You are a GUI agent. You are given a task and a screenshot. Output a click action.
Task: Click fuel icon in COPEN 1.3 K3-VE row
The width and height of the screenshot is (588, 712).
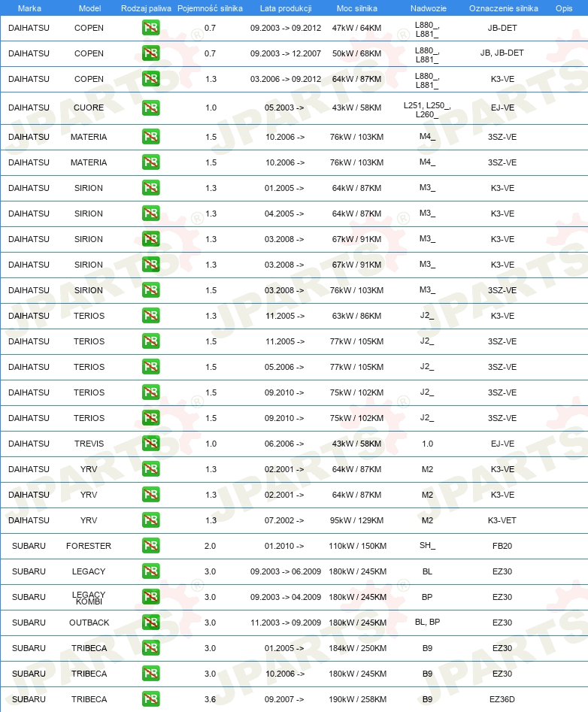(x=150, y=78)
